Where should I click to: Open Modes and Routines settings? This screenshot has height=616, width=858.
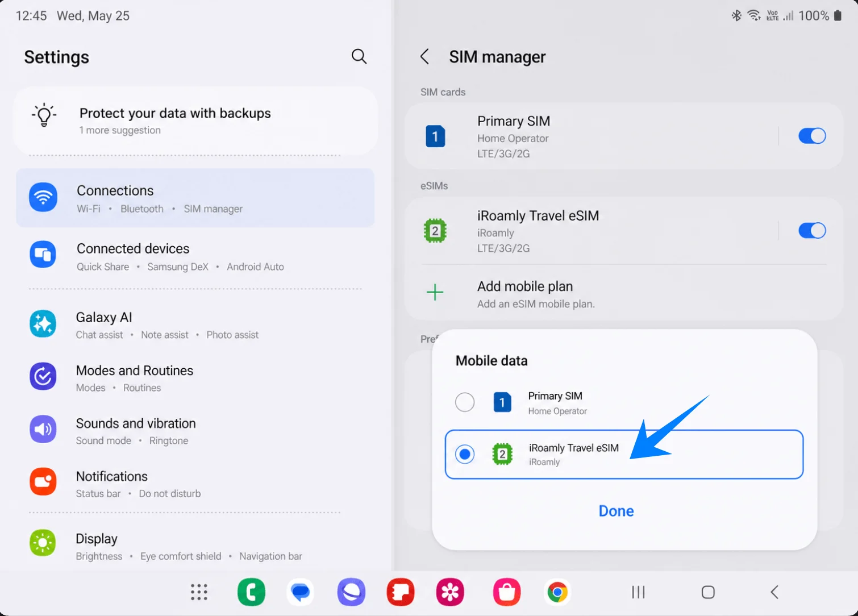click(195, 378)
